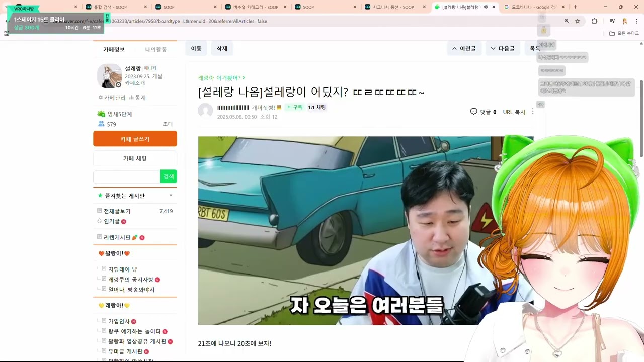Switch to the 버추얼 카테고리 - SOOP tab
The height and width of the screenshot is (362, 644).
(x=256, y=7)
